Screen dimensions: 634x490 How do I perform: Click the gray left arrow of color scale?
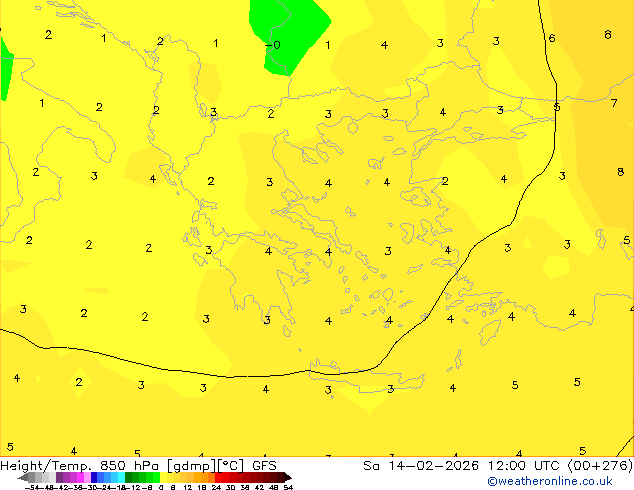pyautogui.click(x=23, y=477)
